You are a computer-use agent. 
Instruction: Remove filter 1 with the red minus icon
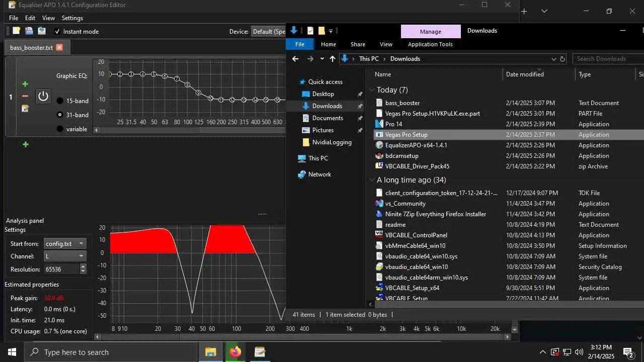tap(25, 96)
